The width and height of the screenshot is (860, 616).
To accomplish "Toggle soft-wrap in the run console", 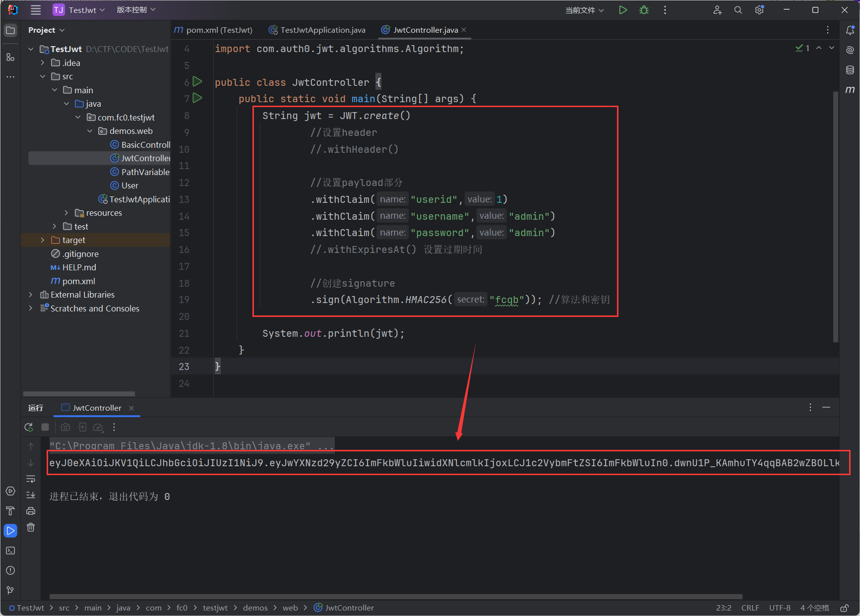I will 31,479.
